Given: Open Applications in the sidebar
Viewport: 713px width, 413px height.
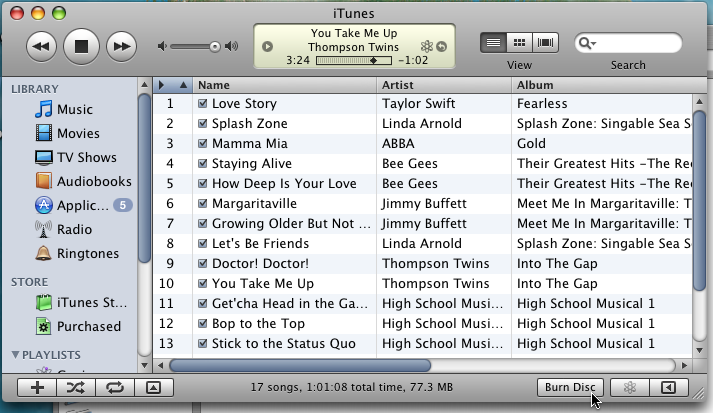Looking at the screenshot, I should 72,206.
